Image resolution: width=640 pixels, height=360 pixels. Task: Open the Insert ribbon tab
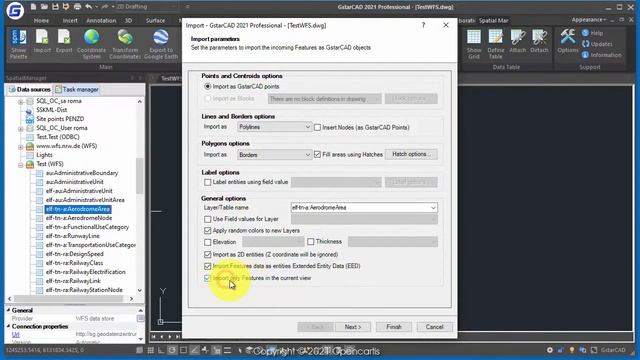(x=70, y=20)
